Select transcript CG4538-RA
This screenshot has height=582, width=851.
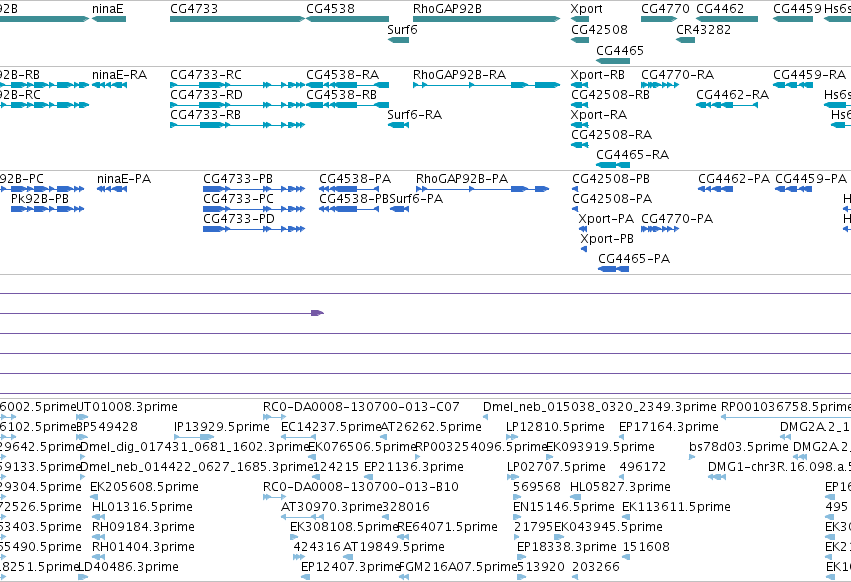point(347,85)
